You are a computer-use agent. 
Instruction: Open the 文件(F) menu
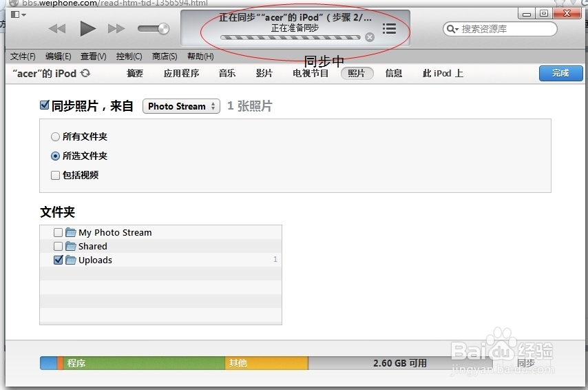click(23, 57)
